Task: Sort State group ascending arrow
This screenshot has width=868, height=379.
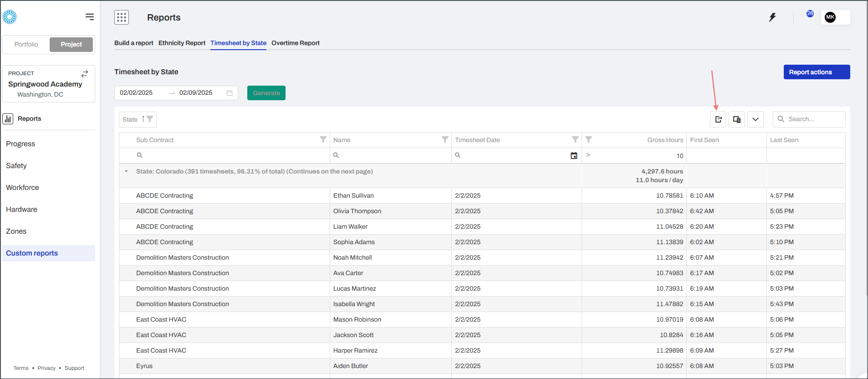Action: click(x=143, y=119)
